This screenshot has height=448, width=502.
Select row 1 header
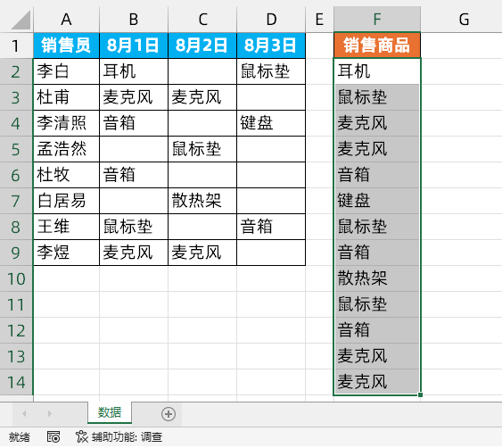tap(16, 46)
